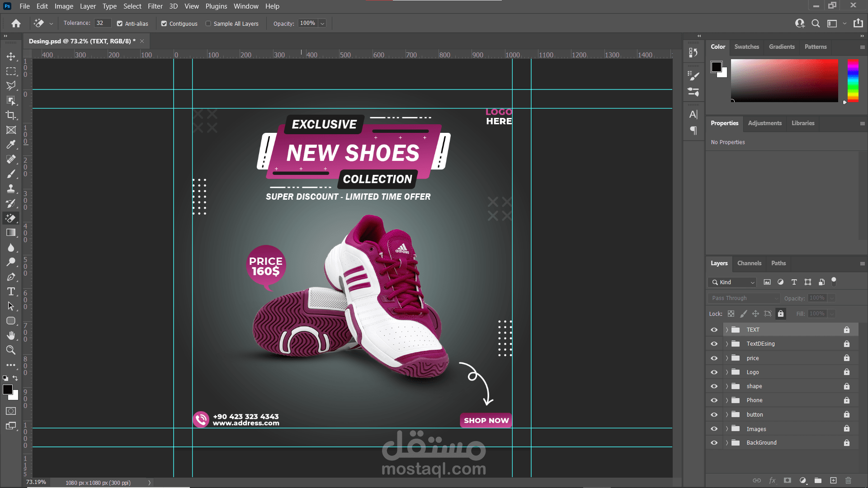Open the Opacity dropdown in options bar
Viewport: 868px width, 488px height.
pyautogui.click(x=322, y=23)
